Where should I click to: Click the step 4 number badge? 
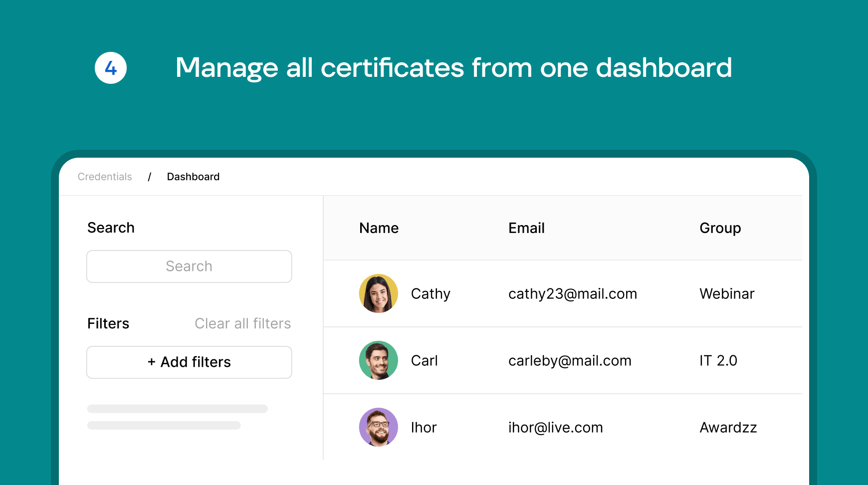coord(111,68)
